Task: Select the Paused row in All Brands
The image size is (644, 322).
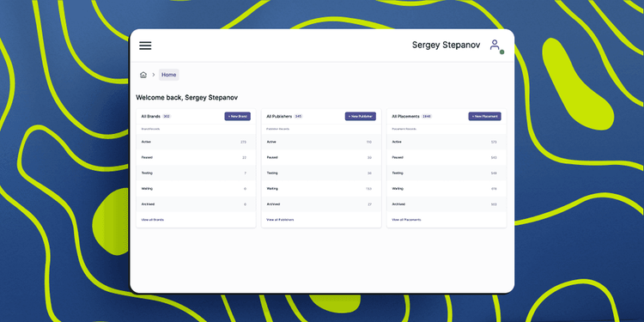Action: click(x=196, y=158)
